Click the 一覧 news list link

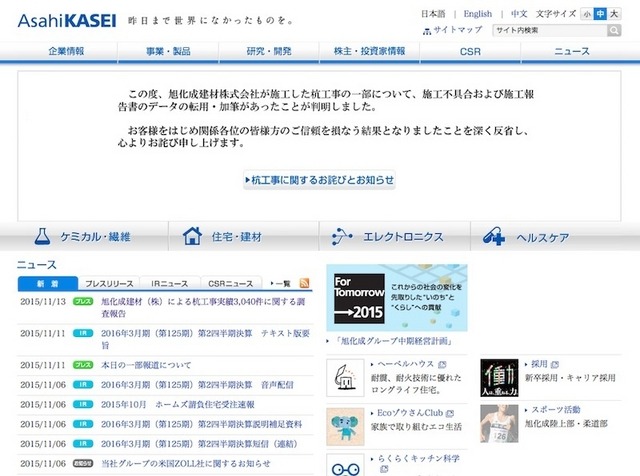(280, 283)
